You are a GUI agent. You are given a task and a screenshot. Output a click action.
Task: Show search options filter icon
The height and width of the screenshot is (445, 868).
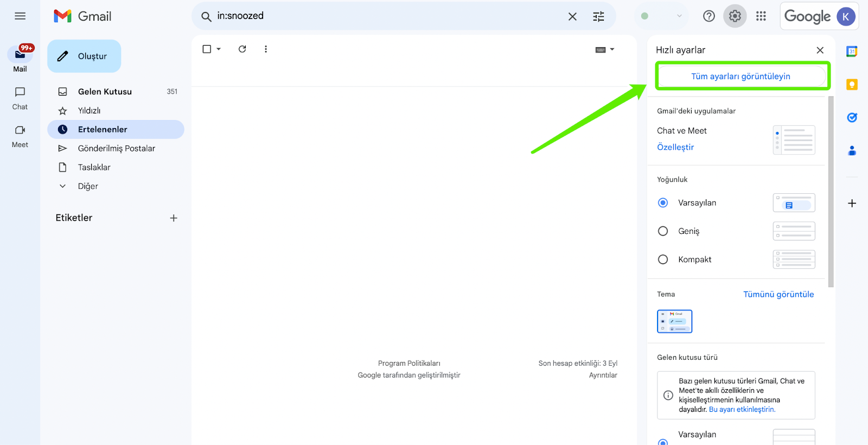click(x=598, y=17)
